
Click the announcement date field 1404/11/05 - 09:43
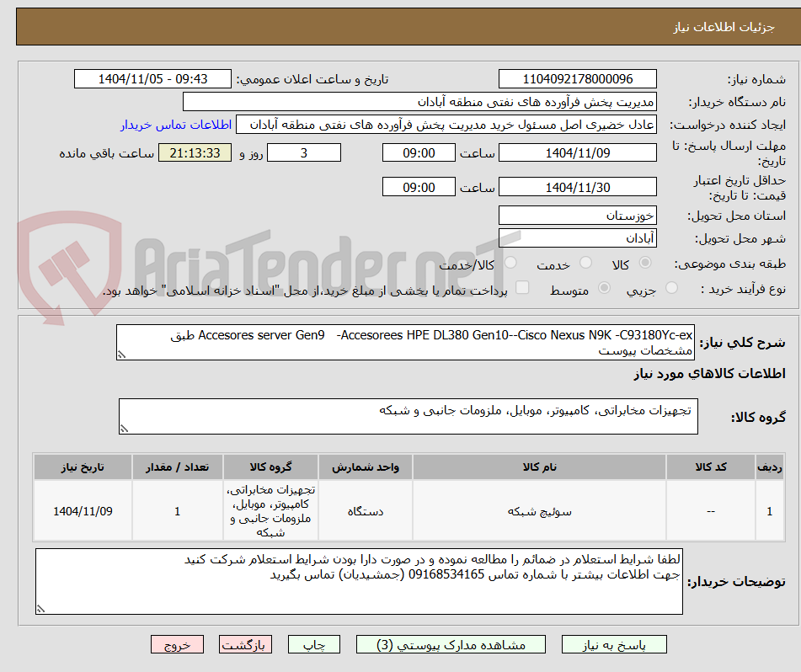pyautogui.click(x=152, y=79)
